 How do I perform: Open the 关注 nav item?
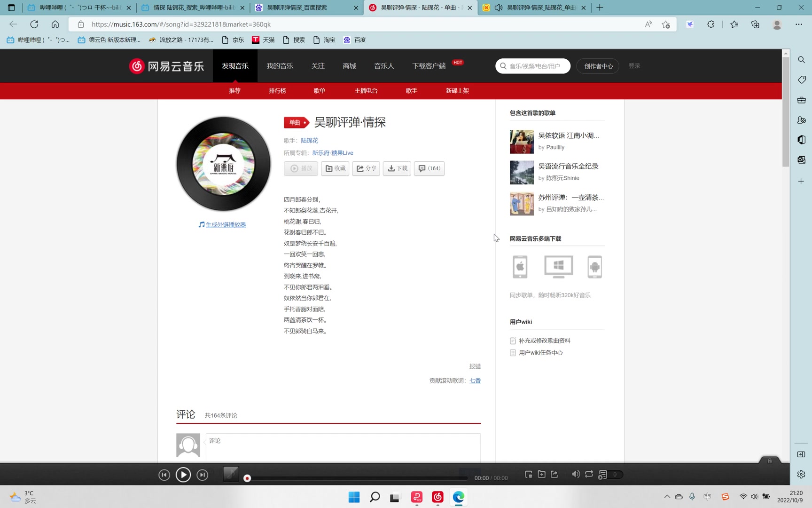[318, 66]
